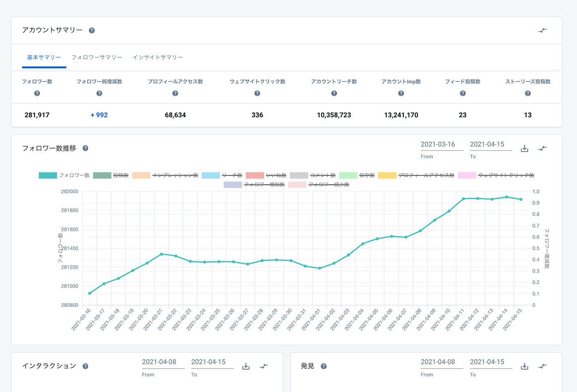This screenshot has width=577, height=392.
Task: Click From date field 2021-03-16
Action: pos(438,145)
